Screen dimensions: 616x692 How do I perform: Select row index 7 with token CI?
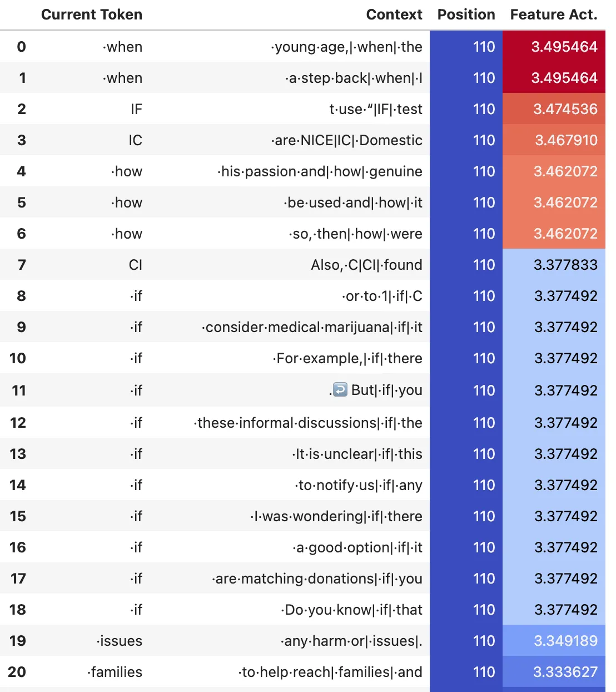(22, 264)
